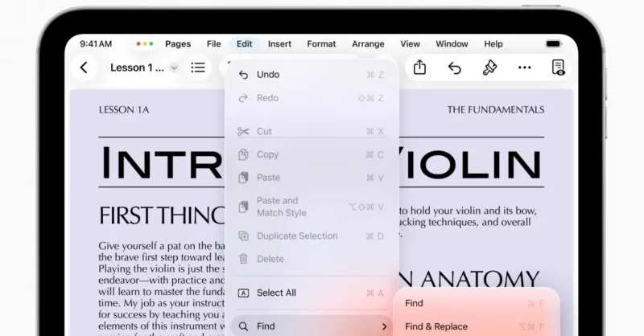
Task: Go back using the left chevron button
Action: (84, 68)
